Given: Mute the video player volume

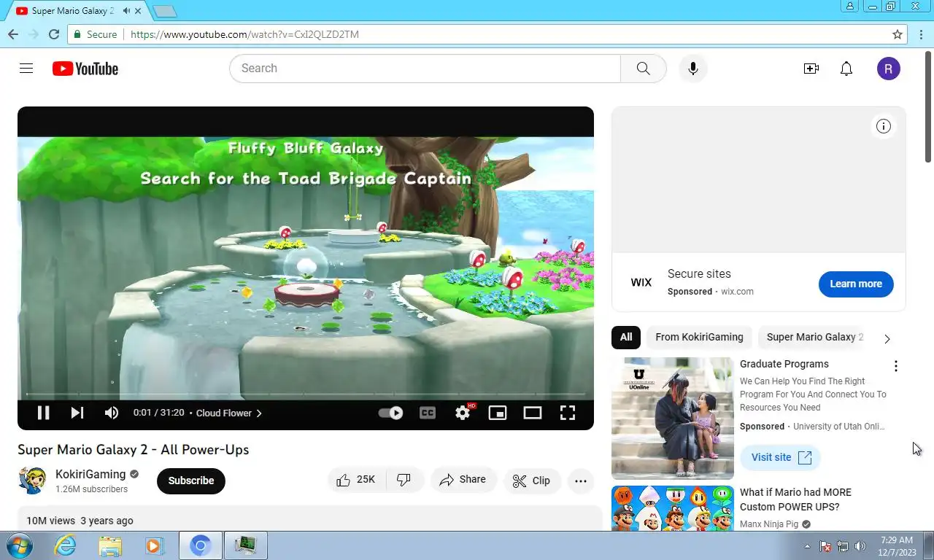Looking at the screenshot, I should 112,413.
